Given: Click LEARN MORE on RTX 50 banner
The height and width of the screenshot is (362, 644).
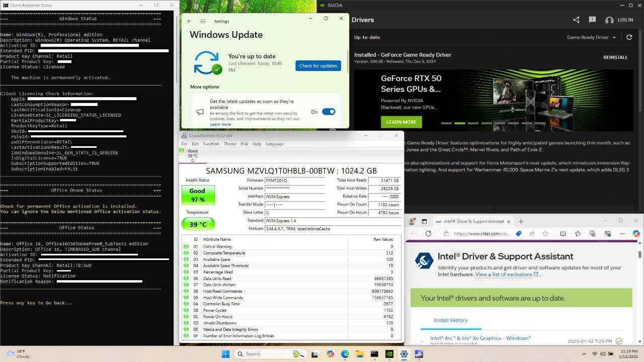Looking at the screenshot, I should [401, 122].
